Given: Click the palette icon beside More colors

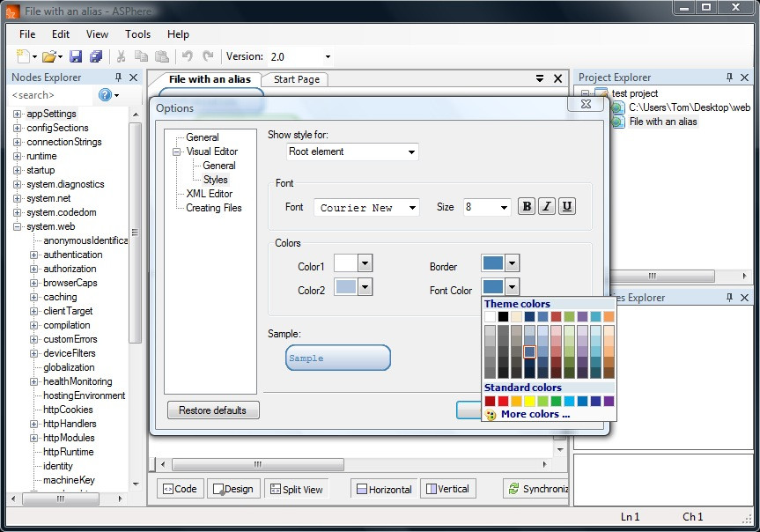Looking at the screenshot, I should point(491,415).
